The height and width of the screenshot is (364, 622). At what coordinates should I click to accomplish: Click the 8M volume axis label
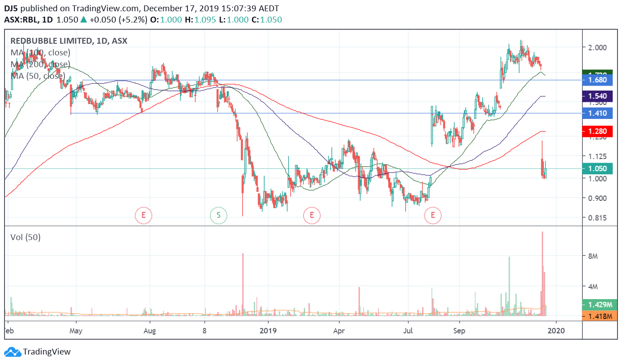pos(592,256)
